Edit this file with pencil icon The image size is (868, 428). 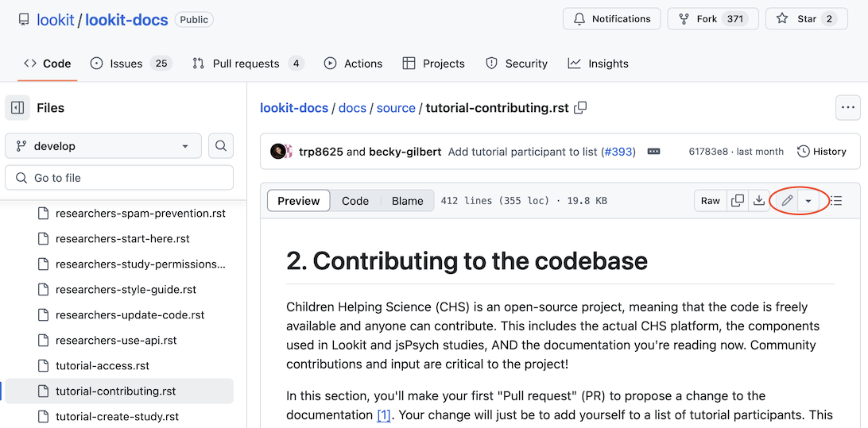[787, 201]
